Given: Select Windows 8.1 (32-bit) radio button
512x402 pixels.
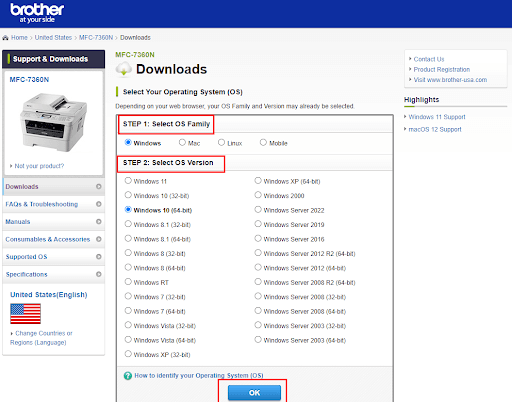Looking at the screenshot, I should click(x=128, y=224).
